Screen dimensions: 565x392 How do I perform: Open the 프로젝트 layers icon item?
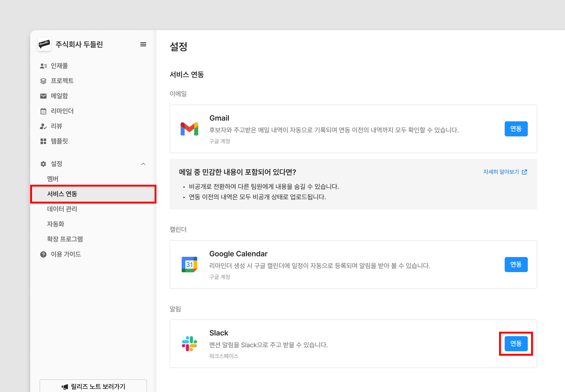tap(62, 81)
